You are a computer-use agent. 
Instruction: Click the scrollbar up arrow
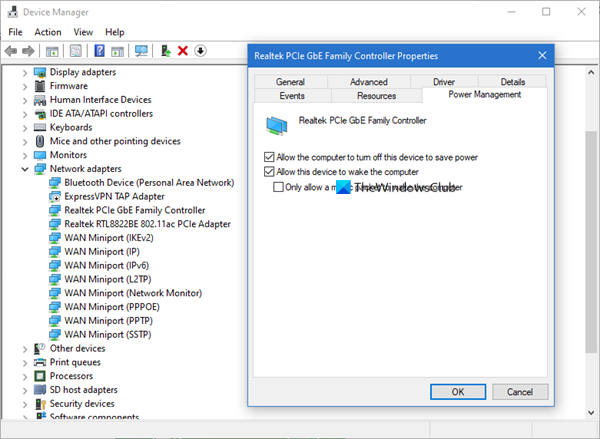tap(591, 72)
